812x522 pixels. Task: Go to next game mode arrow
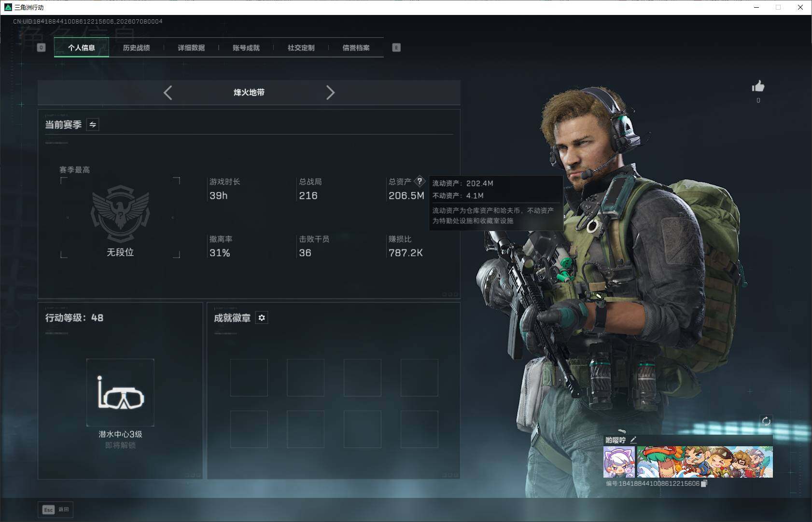point(330,93)
